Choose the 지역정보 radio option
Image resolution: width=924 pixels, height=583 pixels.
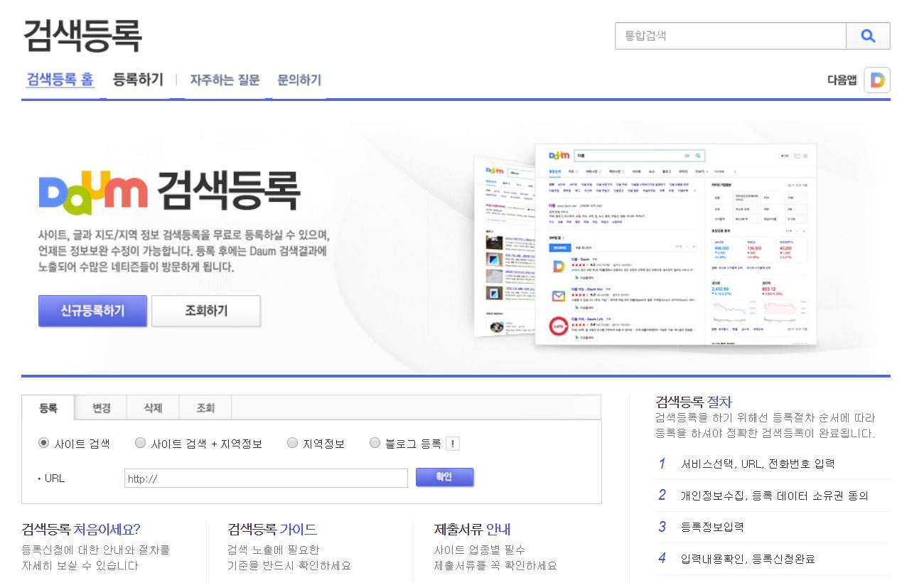click(x=292, y=443)
